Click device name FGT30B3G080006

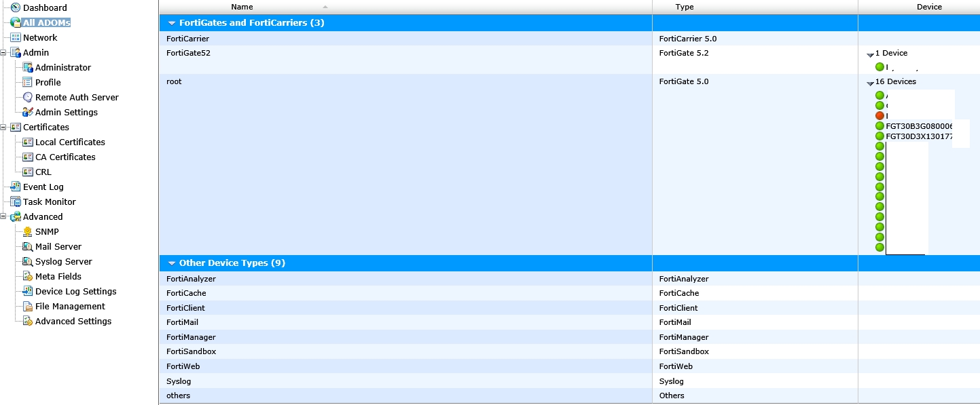tap(920, 126)
